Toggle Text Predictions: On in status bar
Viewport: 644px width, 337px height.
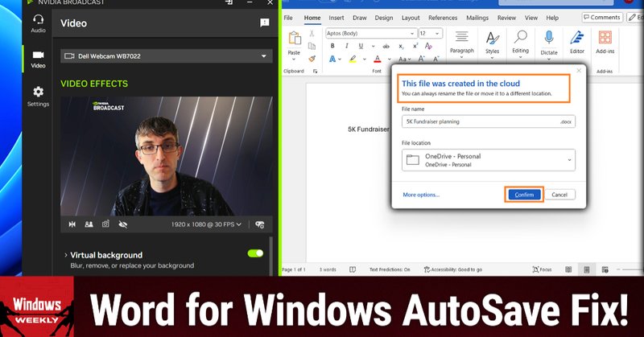390,269
